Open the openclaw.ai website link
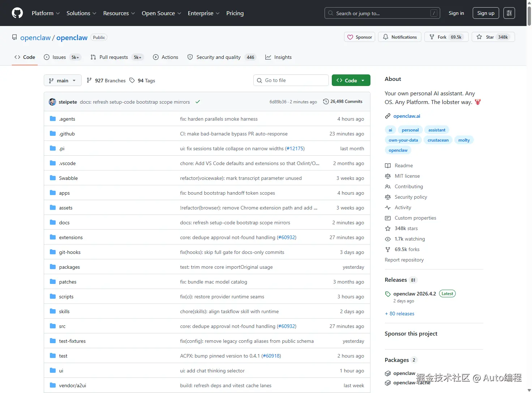The height and width of the screenshot is (393, 532). point(407,116)
